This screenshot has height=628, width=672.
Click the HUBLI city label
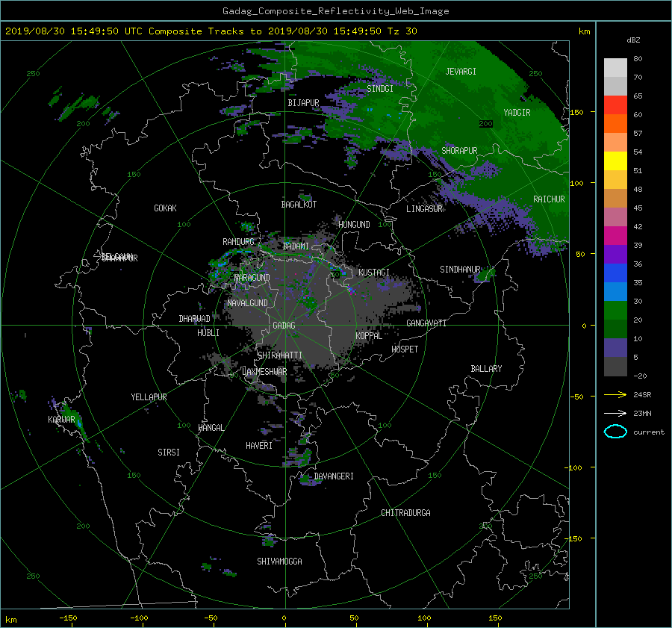pyautogui.click(x=208, y=333)
